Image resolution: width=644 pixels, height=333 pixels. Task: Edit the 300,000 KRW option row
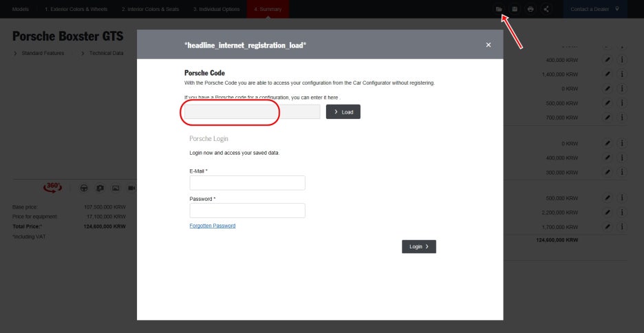tap(608, 172)
